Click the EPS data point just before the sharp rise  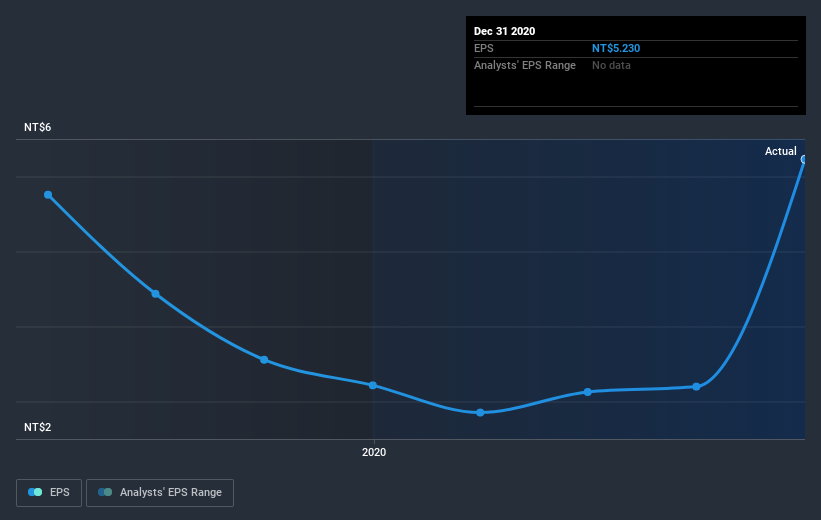pos(696,387)
